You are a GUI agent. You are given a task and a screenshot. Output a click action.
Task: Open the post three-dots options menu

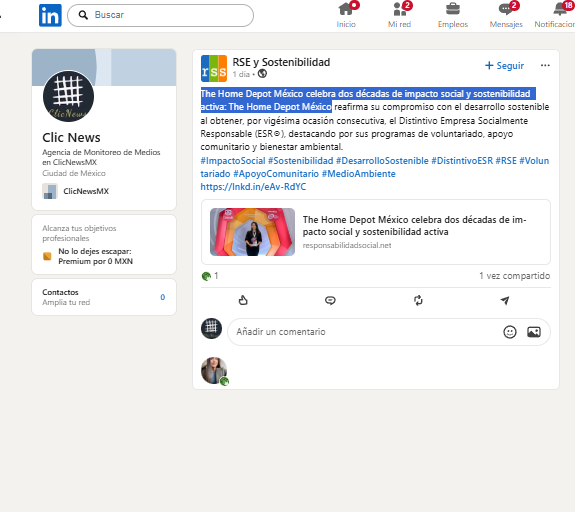point(545,65)
